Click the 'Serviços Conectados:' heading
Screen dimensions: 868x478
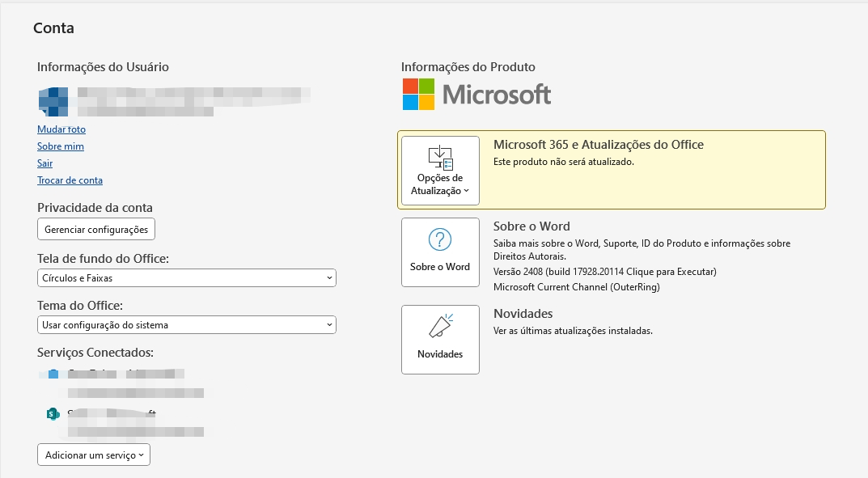click(x=95, y=353)
